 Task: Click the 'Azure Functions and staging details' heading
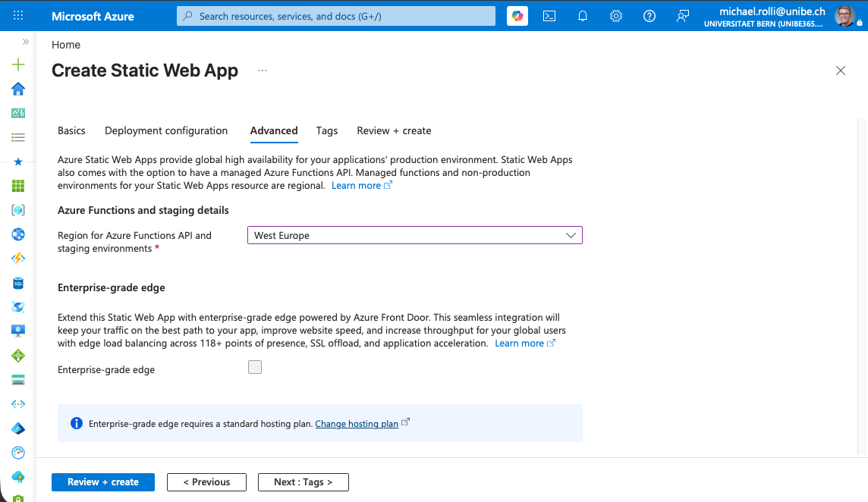click(x=143, y=210)
